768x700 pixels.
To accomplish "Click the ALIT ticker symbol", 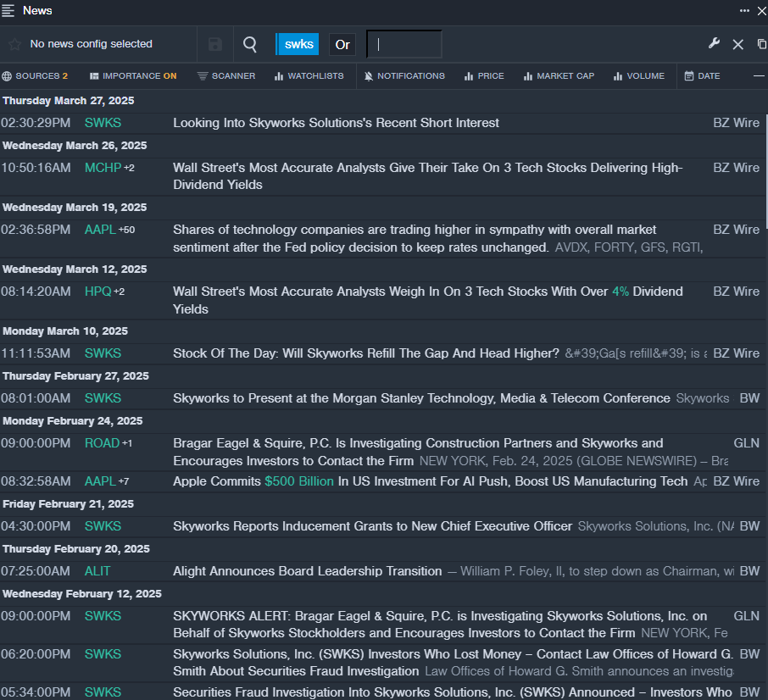I will [x=97, y=571].
